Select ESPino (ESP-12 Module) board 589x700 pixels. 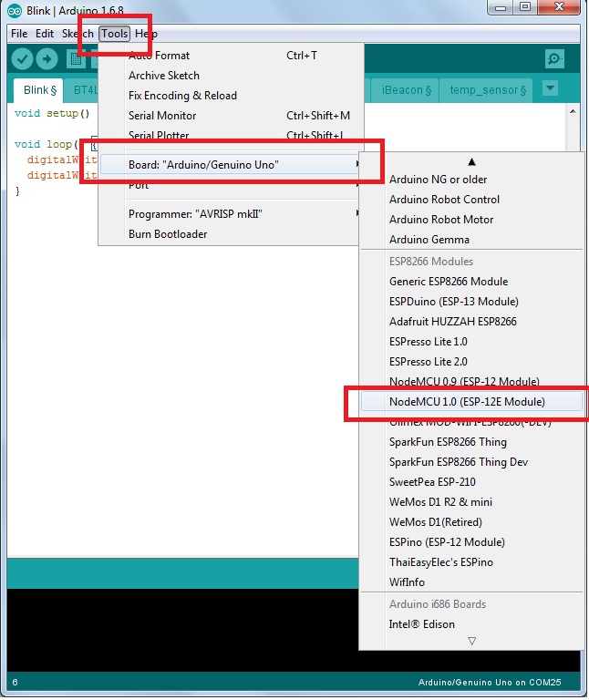click(471, 542)
